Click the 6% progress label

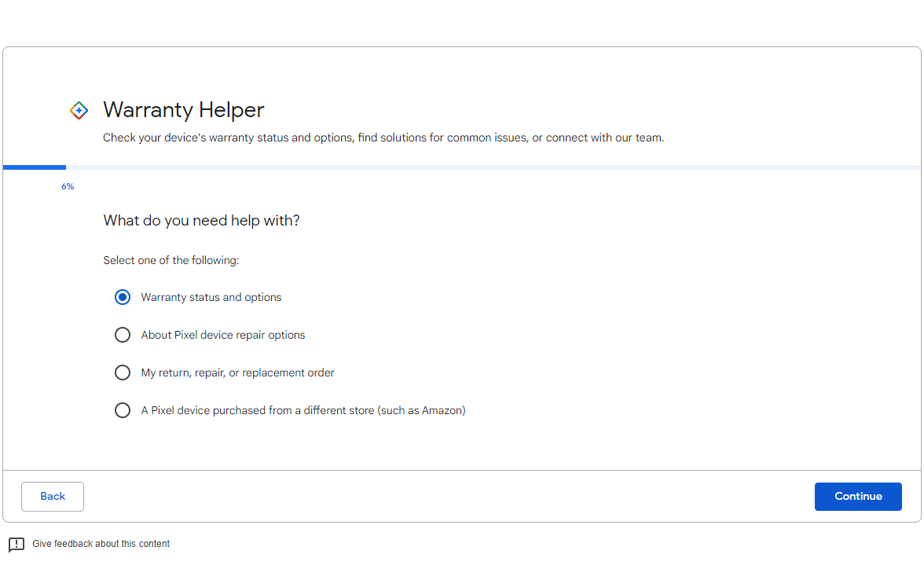(x=68, y=186)
